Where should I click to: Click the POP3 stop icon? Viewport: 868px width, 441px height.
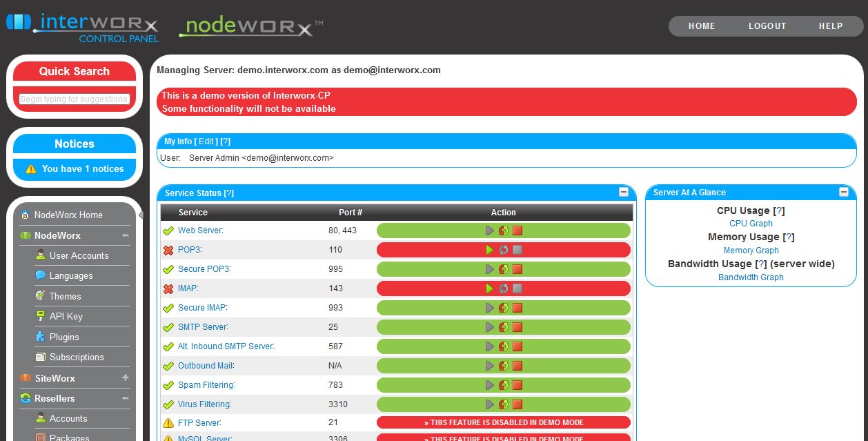[517, 250]
